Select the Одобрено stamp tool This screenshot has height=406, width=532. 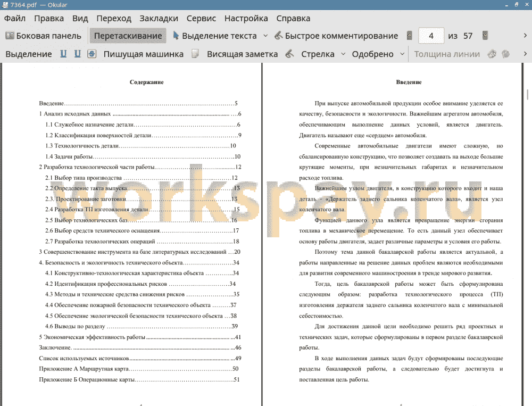coord(372,54)
